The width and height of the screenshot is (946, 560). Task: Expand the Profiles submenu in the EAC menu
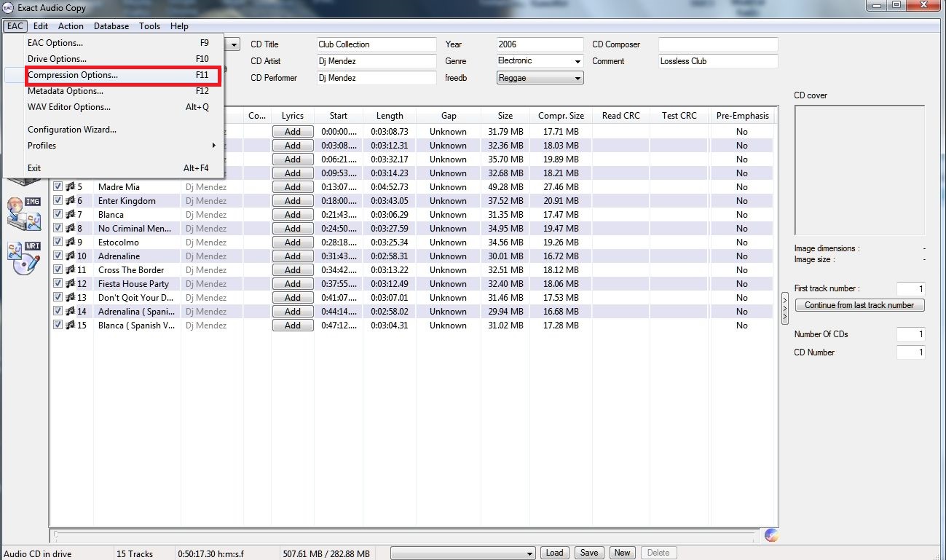coord(115,146)
